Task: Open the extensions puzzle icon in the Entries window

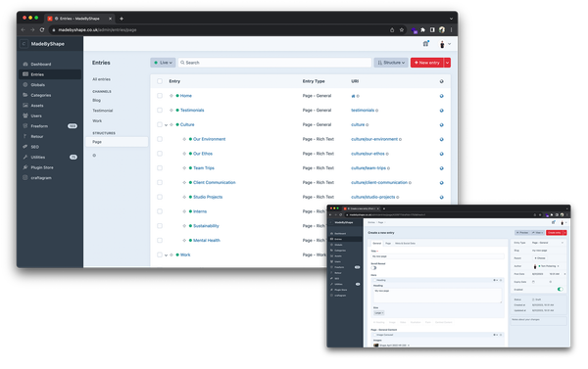Action: coord(423,30)
